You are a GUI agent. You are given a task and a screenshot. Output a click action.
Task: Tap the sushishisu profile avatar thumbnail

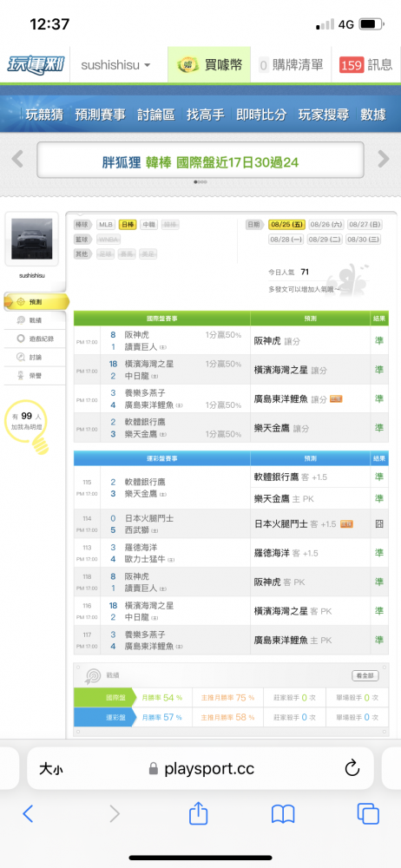(31, 240)
